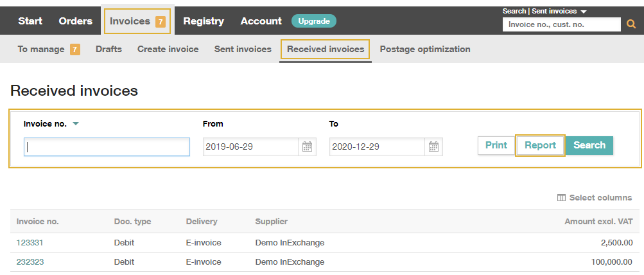Viewport: 644px width, 275px height.
Task: Open the From date calendar picker
Action: pyautogui.click(x=307, y=146)
